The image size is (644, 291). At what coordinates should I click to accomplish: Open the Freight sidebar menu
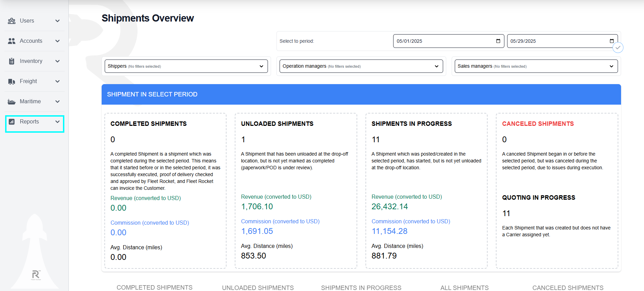point(34,81)
